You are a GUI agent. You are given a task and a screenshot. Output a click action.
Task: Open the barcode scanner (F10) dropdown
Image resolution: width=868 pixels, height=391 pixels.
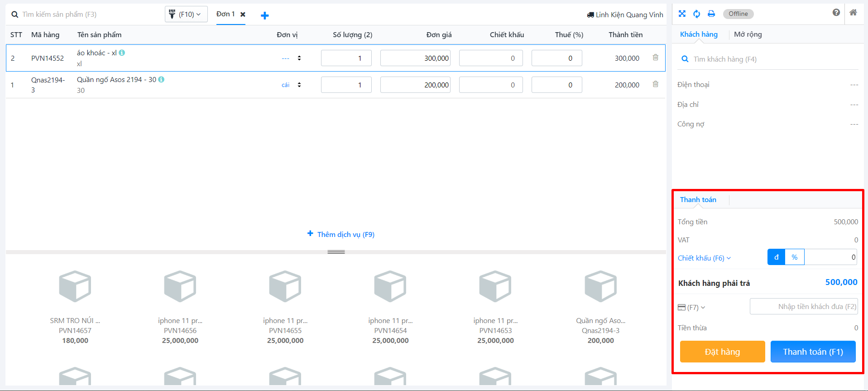coord(186,14)
